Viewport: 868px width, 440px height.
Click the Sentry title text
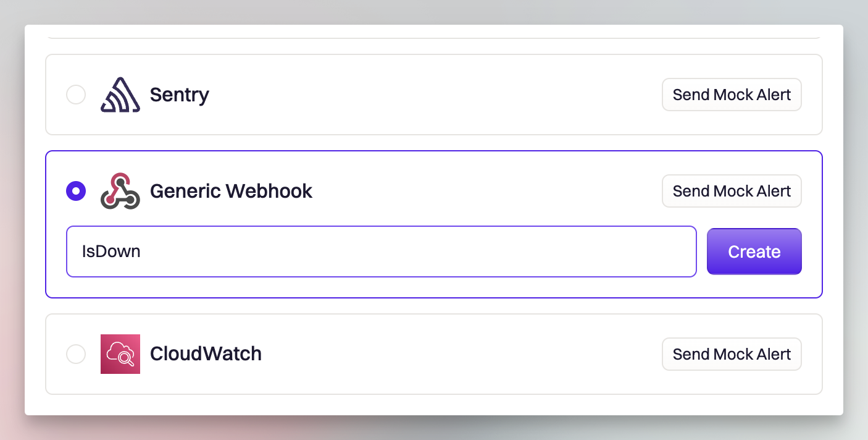point(180,95)
